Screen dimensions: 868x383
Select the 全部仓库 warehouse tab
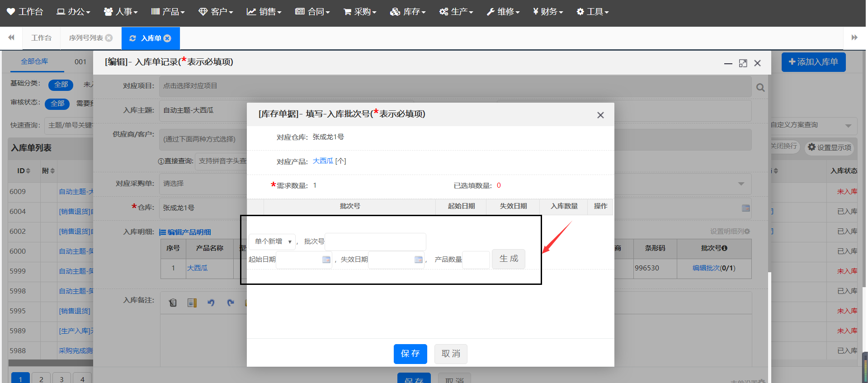[x=34, y=61]
